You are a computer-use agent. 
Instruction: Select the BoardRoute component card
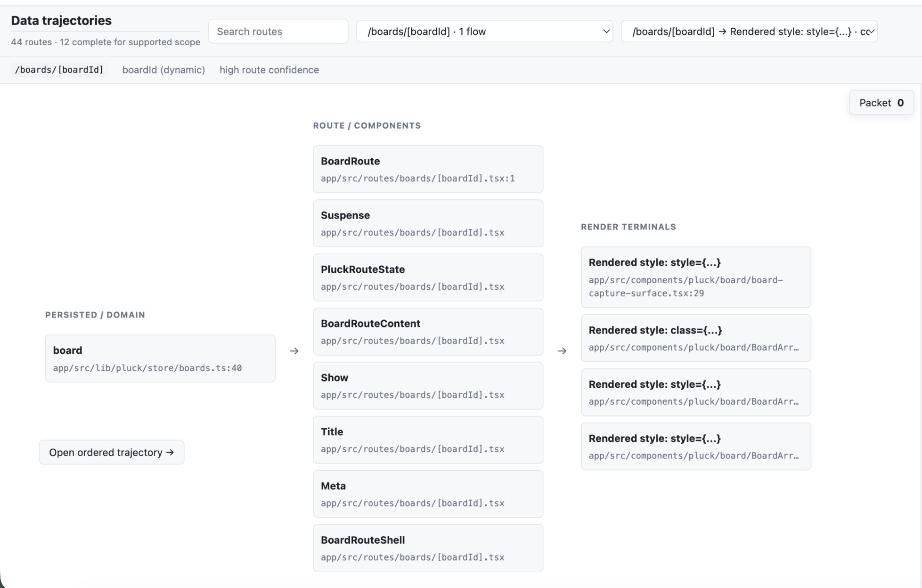click(428, 169)
